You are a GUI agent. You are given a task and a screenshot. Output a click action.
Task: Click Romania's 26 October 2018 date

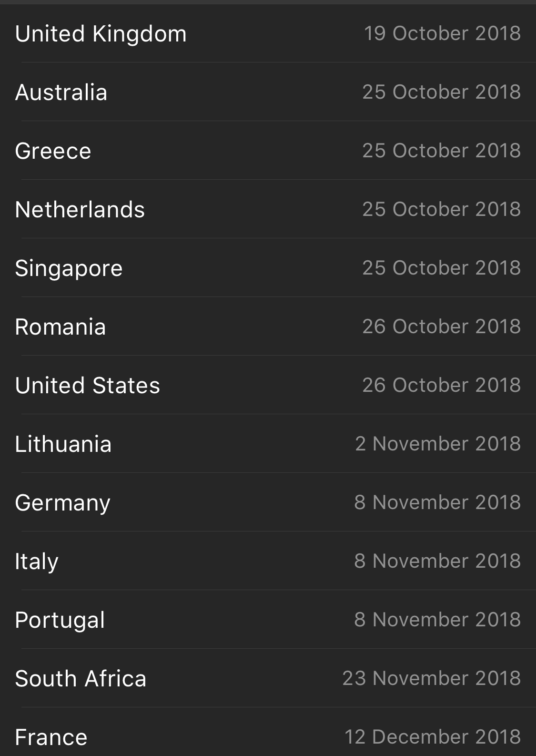(x=441, y=327)
